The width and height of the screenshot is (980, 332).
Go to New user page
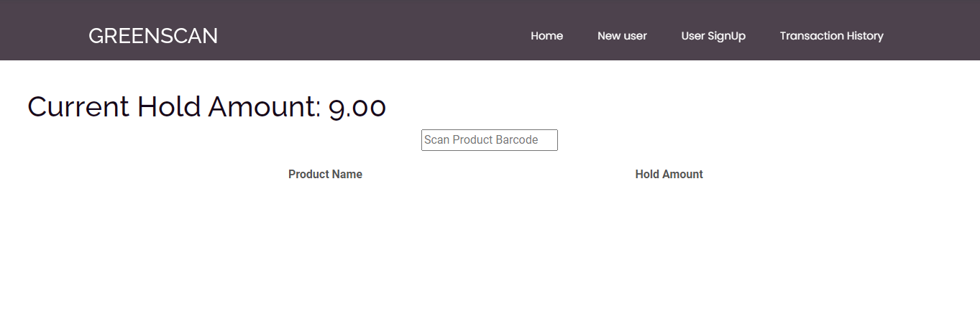click(x=622, y=36)
